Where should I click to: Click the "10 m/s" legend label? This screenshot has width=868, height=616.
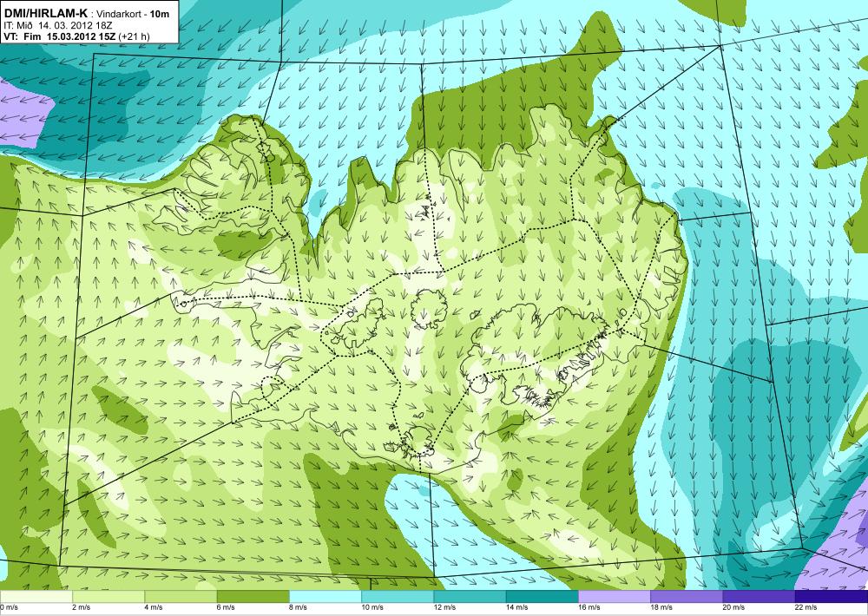(373, 607)
